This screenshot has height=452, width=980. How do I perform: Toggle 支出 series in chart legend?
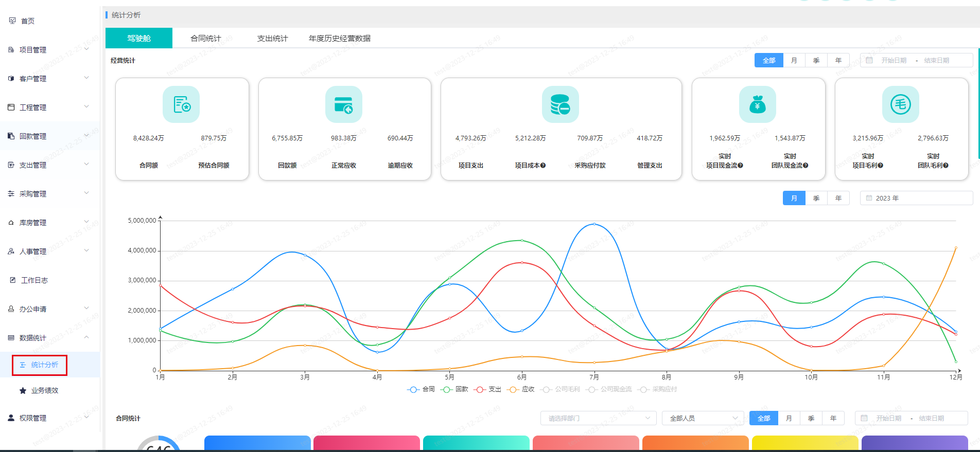(487, 389)
